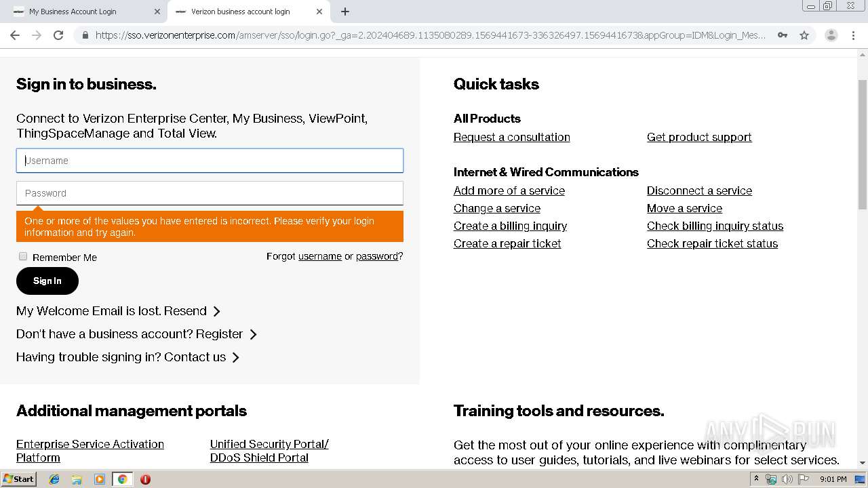Click the Username input field
This screenshot has width=868, height=488.
pos(210,161)
